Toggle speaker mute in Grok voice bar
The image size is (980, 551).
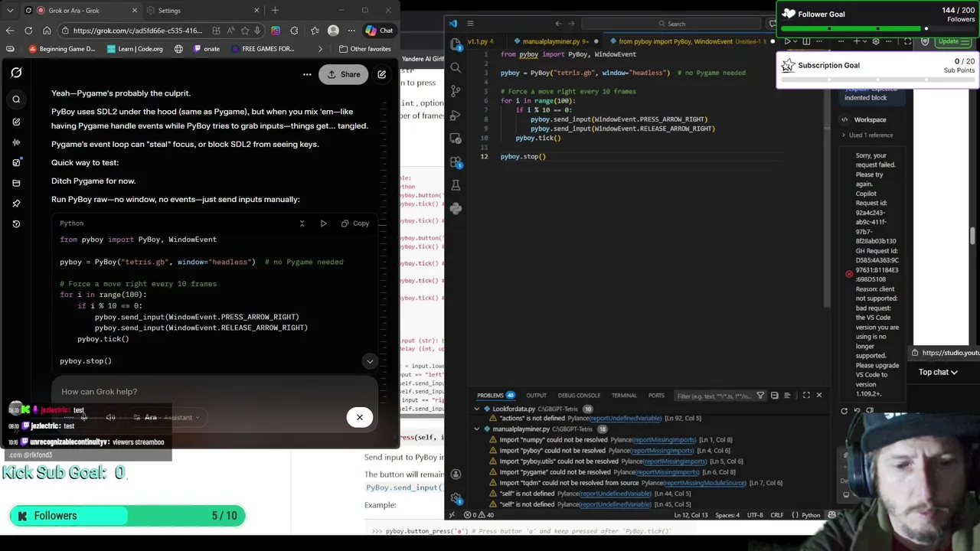coord(110,418)
